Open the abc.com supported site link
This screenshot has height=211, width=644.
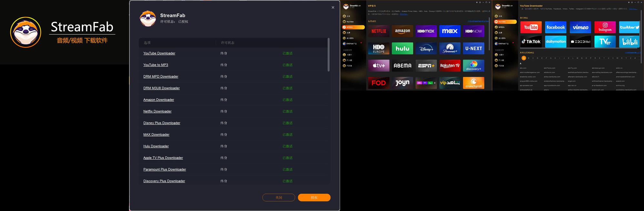pos(523,68)
